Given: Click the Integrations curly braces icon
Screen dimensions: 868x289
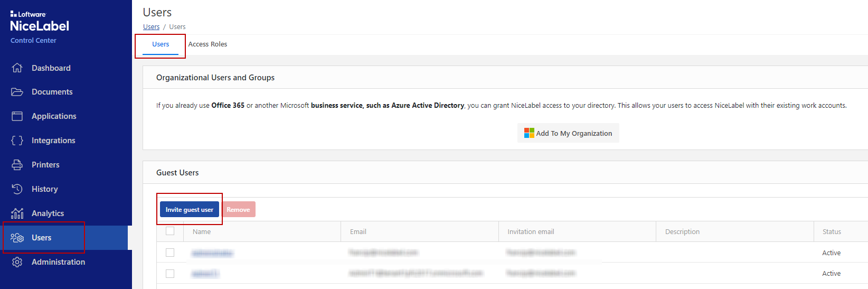Looking at the screenshot, I should (x=17, y=141).
